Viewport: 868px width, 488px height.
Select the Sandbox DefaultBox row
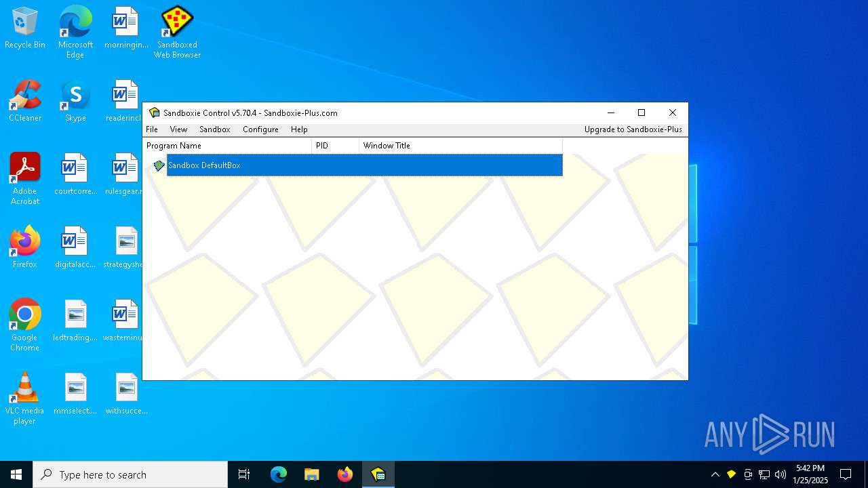(x=364, y=165)
